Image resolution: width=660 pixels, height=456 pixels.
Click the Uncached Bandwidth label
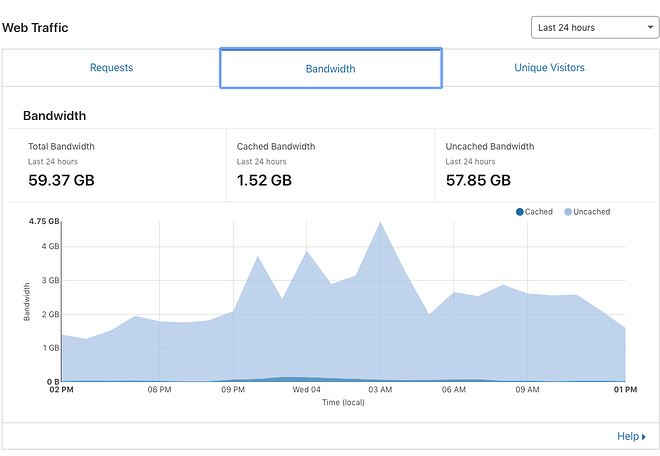coord(490,147)
